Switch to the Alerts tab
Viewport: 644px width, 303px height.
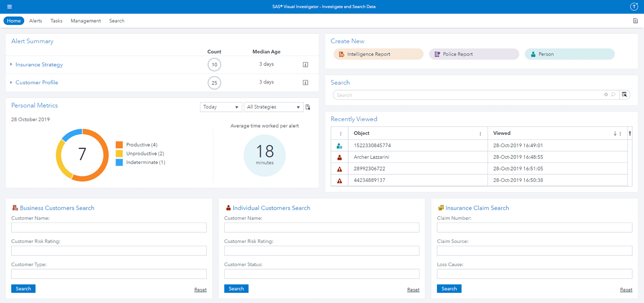(35, 21)
